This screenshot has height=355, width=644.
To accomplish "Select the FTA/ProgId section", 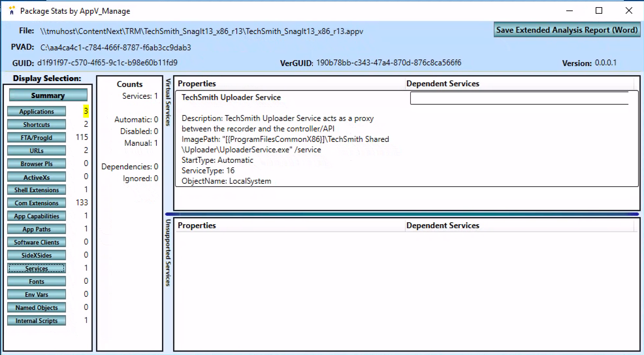I will [37, 138].
